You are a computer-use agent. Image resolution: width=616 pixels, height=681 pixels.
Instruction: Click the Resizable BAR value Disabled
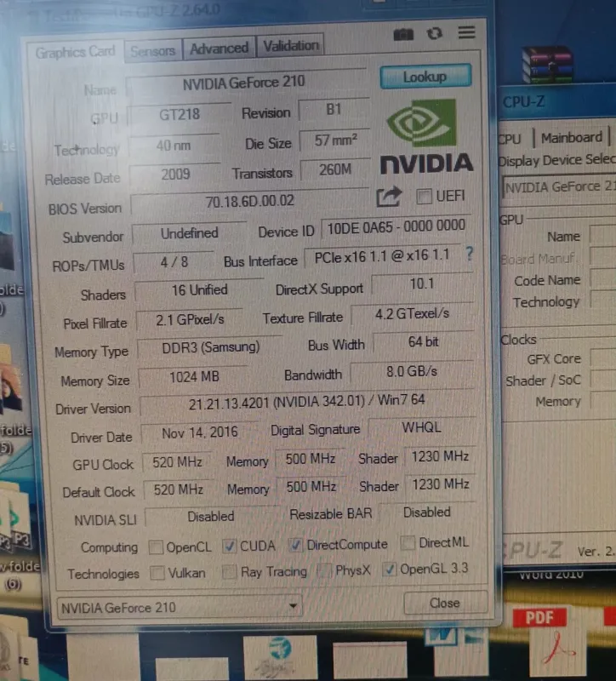pos(427,512)
